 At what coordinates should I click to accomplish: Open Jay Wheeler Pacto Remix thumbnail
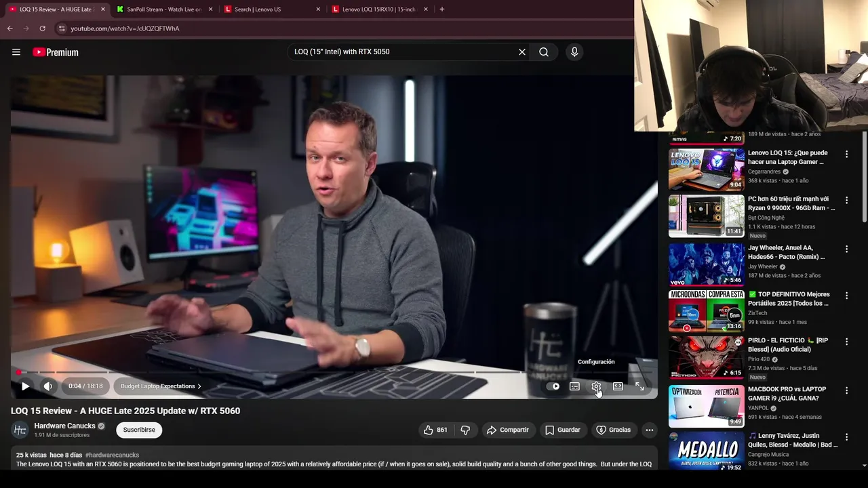tap(706, 265)
